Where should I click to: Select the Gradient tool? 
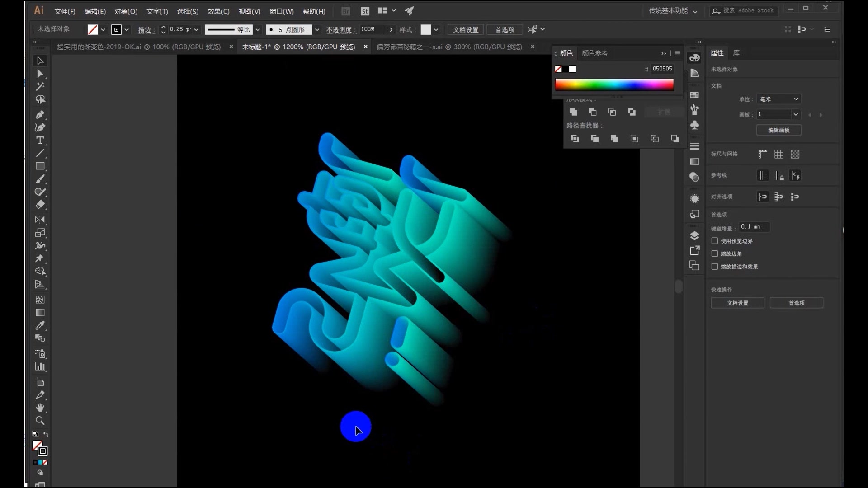pyautogui.click(x=40, y=313)
